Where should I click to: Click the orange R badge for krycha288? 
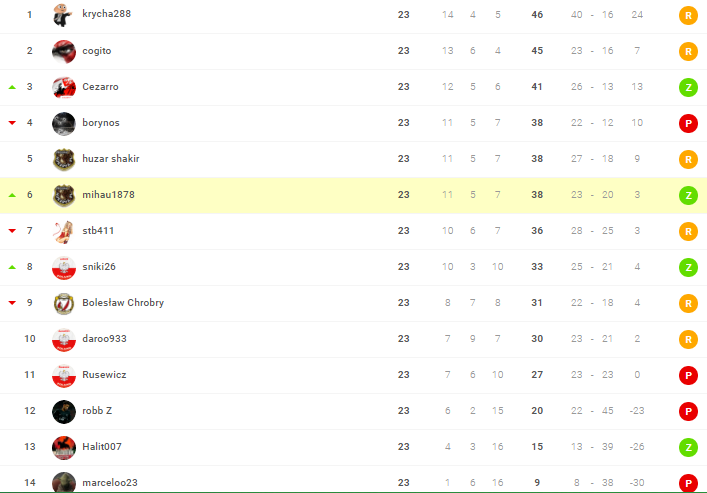tap(687, 15)
